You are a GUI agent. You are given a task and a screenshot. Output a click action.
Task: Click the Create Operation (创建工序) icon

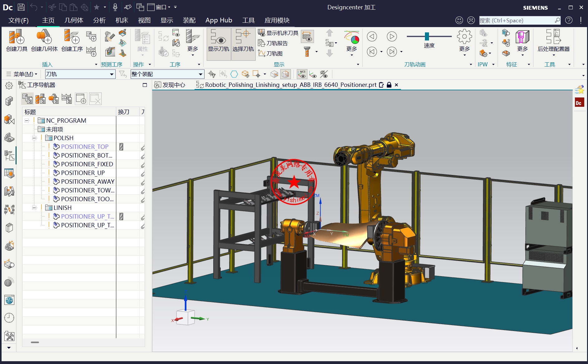72,40
